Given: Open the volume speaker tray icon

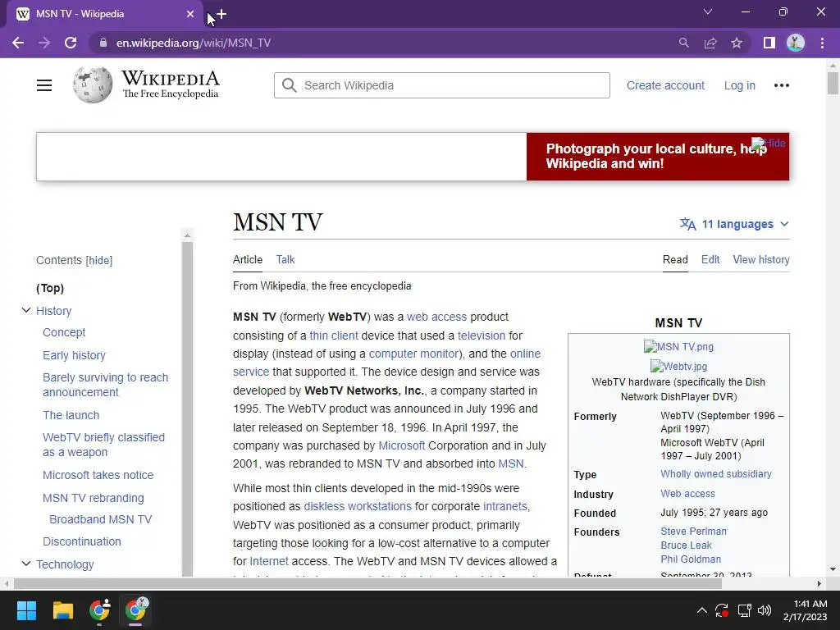Looking at the screenshot, I should [765, 610].
